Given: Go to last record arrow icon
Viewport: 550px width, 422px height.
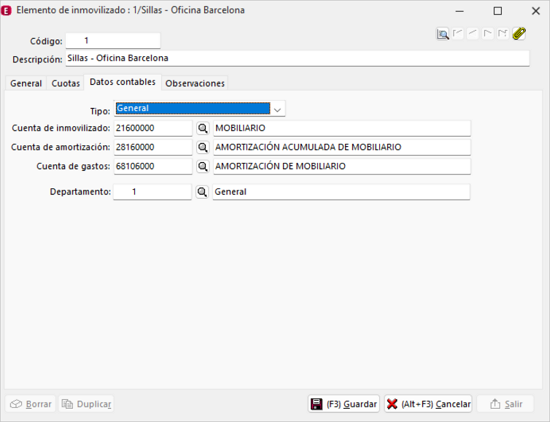Looking at the screenshot, I should pos(503,34).
